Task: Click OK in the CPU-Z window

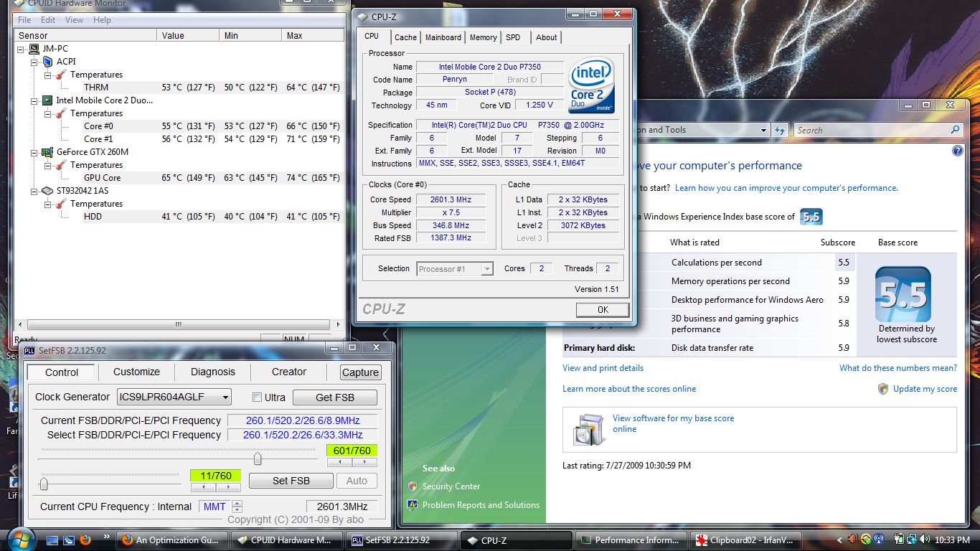Action: [603, 310]
